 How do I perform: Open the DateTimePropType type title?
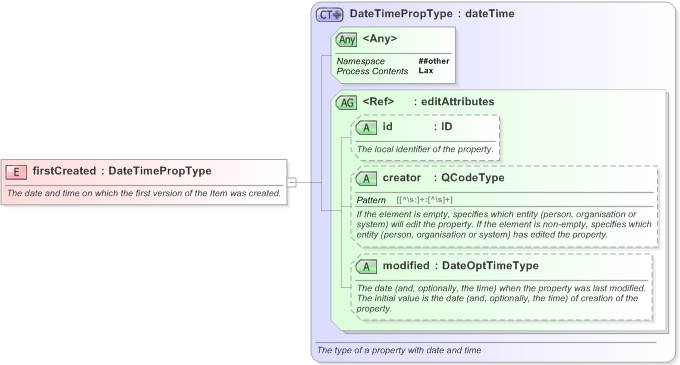coord(401,13)
